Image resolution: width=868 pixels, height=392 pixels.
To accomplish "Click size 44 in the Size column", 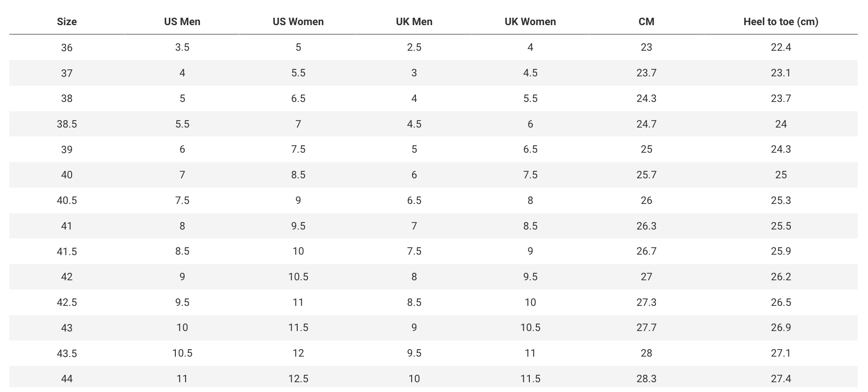I will 67,378.
